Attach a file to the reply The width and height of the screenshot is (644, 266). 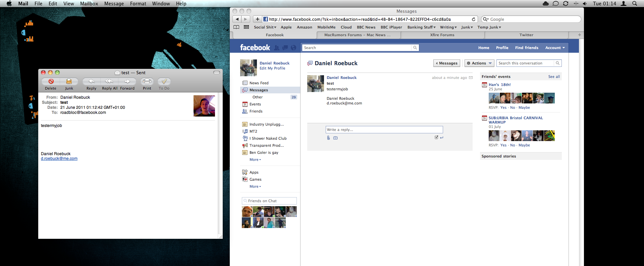[328, 138]
